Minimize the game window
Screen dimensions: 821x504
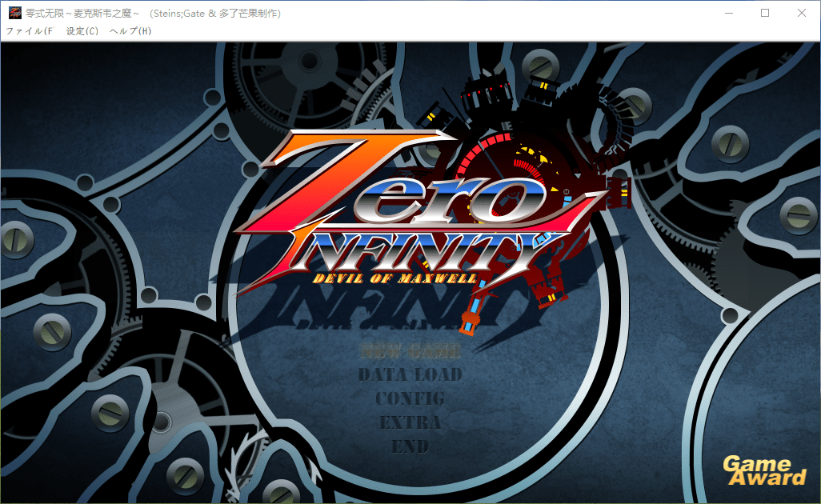(729, 13)
